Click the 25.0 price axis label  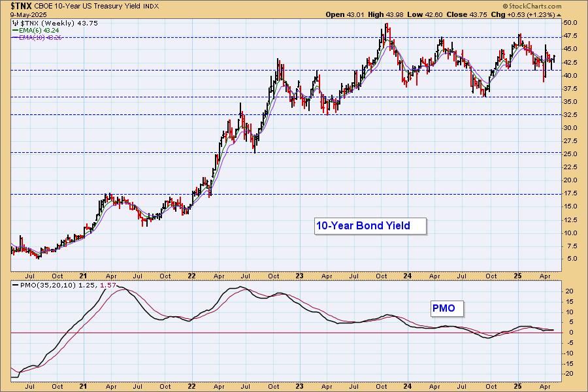click(570, 154)
